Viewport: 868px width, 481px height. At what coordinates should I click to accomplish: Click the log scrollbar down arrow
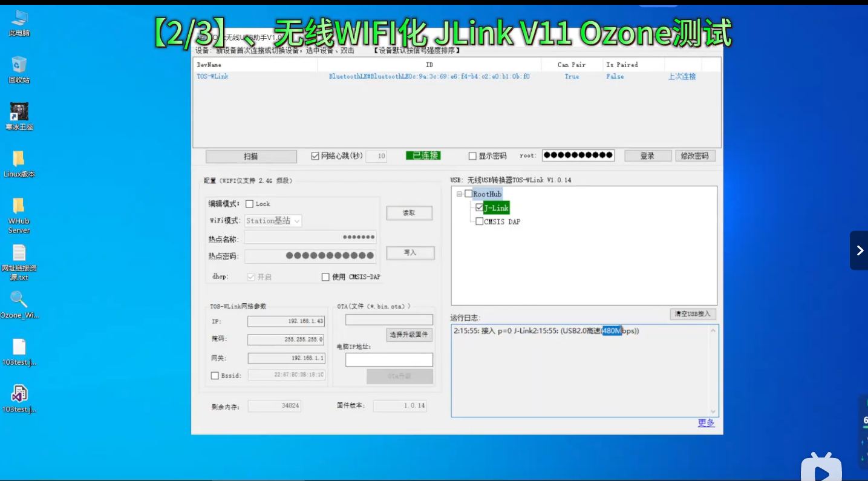[x=714, y=411]
